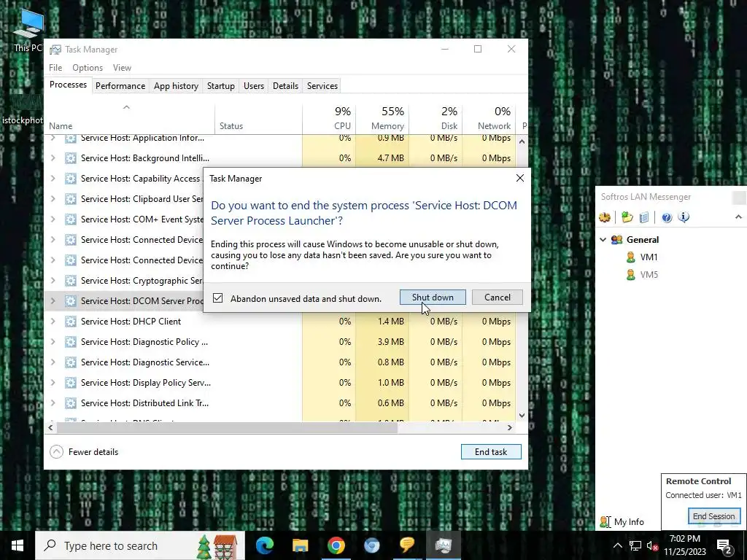Image resolution: width=747 pixels, height=560 pixels.
Task: Select Service Host: Diagnostic Service... row text
Action: [x=145, y=362]
